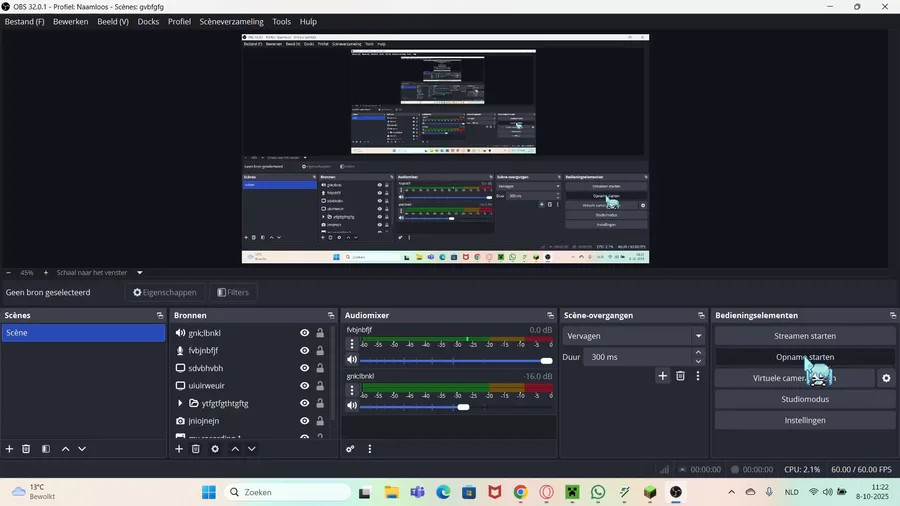This screenshot has width=900, height=506.
Task: Hide the ytfgtfgthtgftg group
Action: (x=304, y=403)
